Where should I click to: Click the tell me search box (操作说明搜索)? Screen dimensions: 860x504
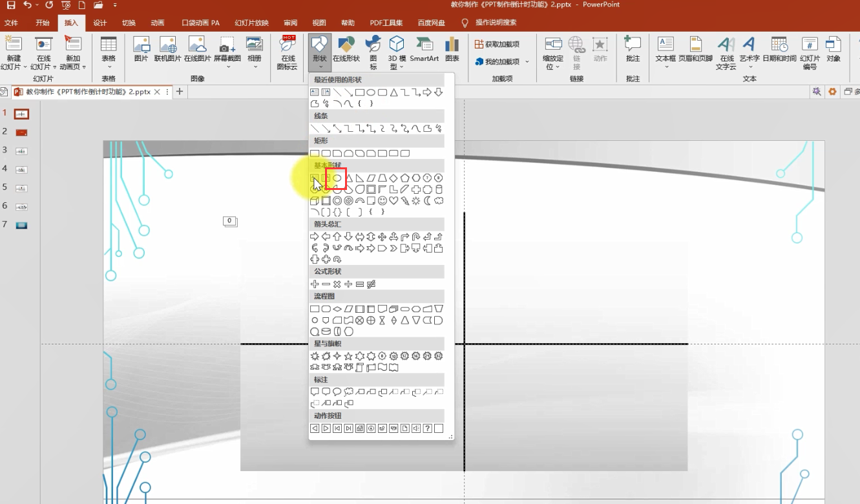point(496,23)
